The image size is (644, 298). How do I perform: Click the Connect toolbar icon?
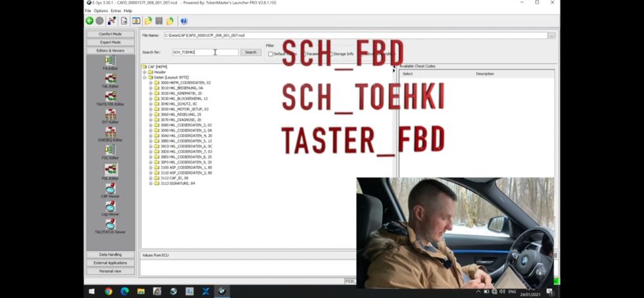[111, 21]
